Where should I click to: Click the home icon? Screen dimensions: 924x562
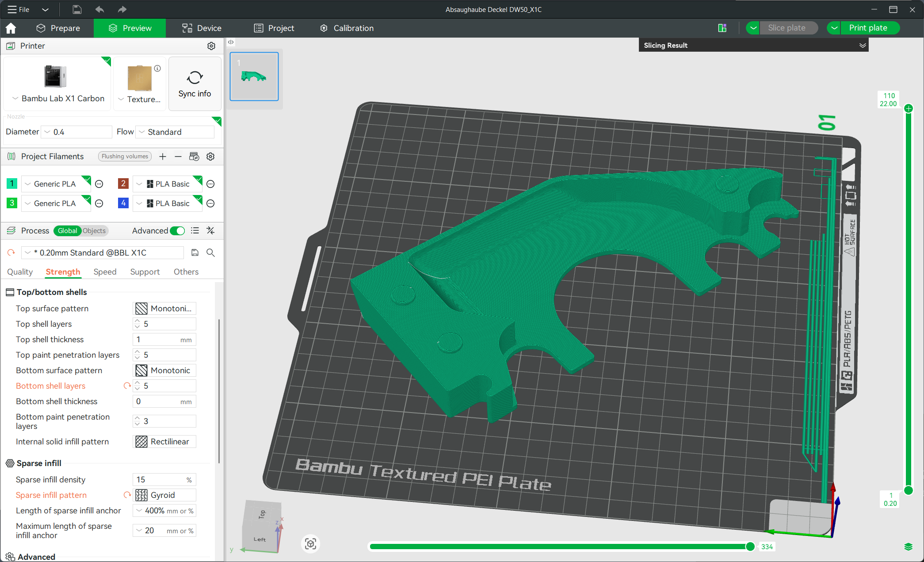tap(11, 28)
